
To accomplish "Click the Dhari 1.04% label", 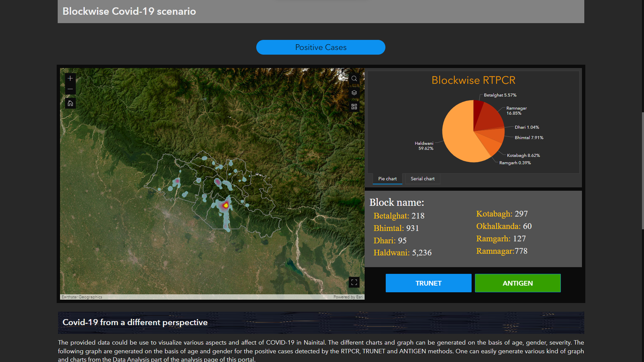I will click(x=527, y=127).
